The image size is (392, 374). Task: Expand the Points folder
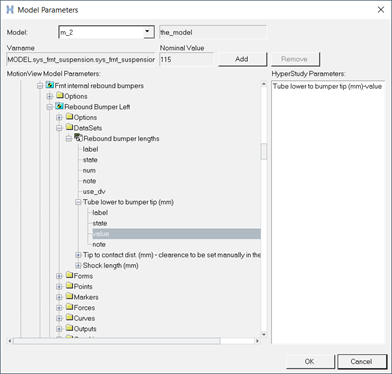(59, 287)
